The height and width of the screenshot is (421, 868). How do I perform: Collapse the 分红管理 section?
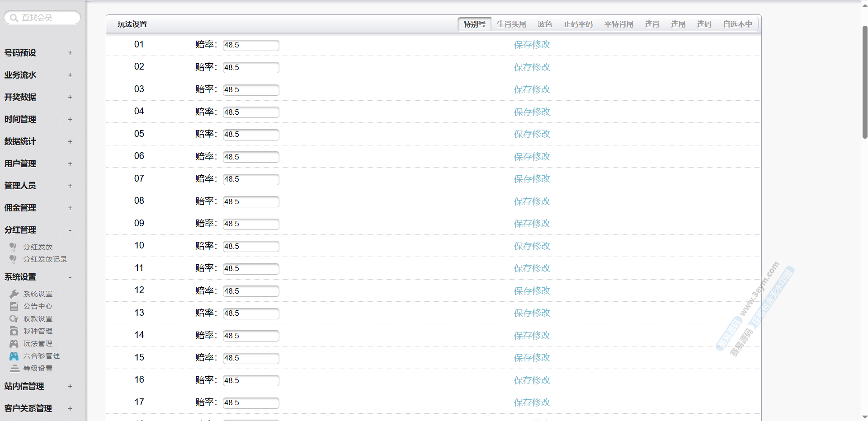pos(70,230)
